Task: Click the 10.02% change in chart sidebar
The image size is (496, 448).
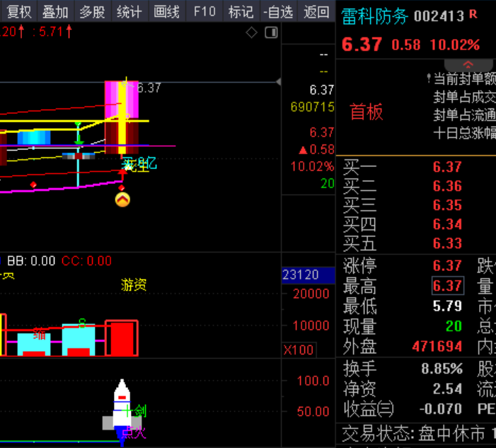Action: coord(312,166)
